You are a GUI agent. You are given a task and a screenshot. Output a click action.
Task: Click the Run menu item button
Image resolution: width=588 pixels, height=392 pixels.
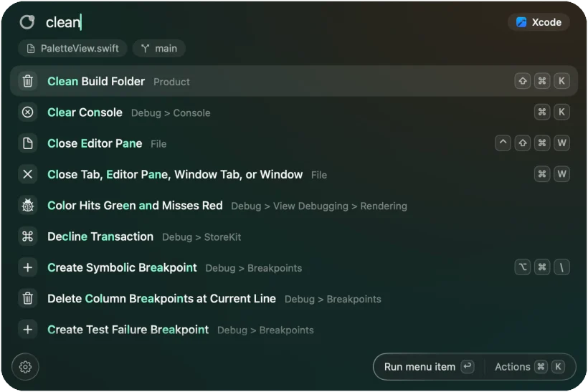coord(429,367)
